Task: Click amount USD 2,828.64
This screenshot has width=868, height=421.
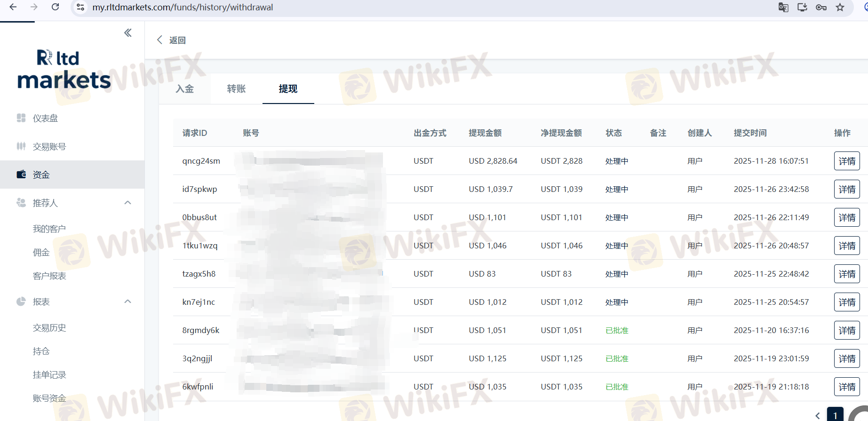Action: click(493, 161)
